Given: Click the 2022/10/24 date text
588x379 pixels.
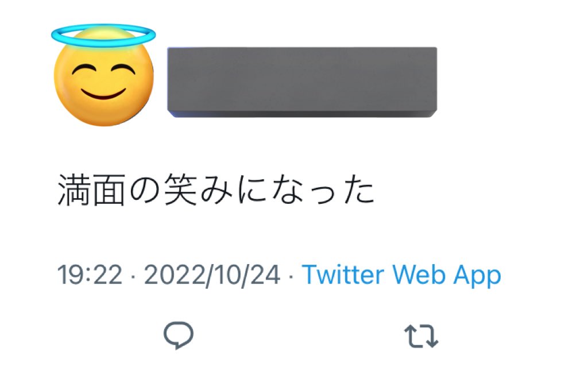Looking at the screenshot, I should (212, 276).
